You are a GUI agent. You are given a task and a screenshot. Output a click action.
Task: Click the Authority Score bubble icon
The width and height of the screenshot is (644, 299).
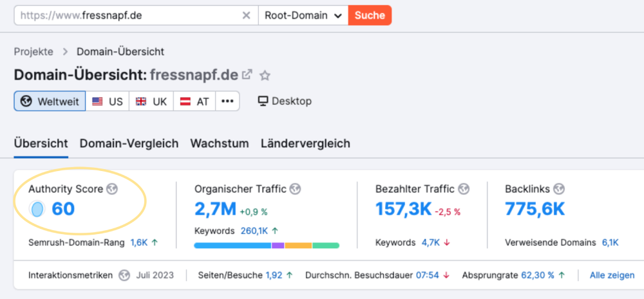pyautogui.click(x=37, y=209)
